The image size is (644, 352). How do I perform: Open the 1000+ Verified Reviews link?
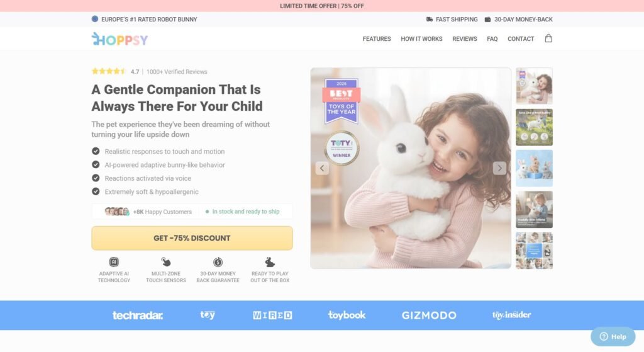(x=177, y=72)
